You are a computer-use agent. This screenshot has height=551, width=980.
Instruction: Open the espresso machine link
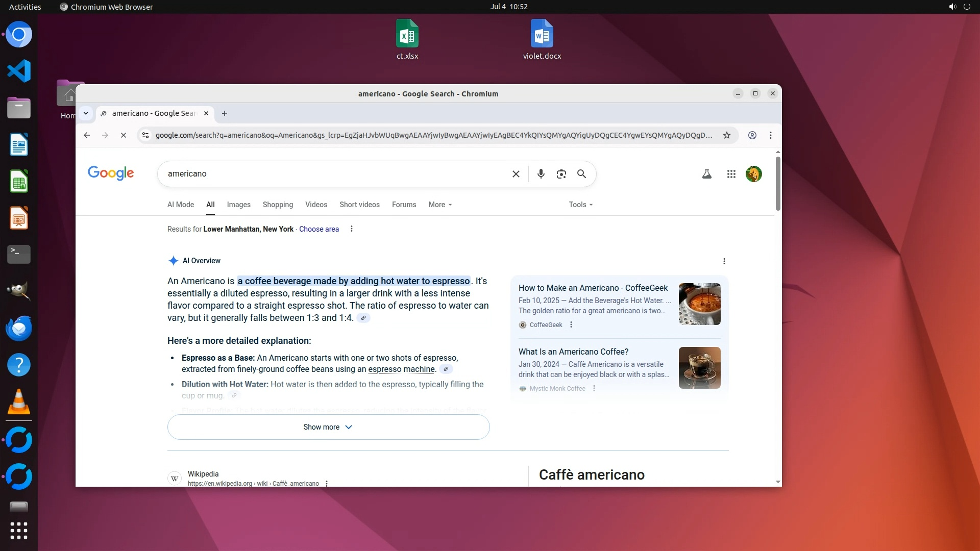coord(401,369)
